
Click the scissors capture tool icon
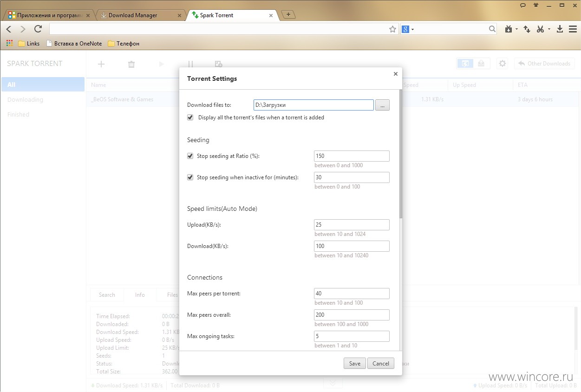[x=540, y=29]
